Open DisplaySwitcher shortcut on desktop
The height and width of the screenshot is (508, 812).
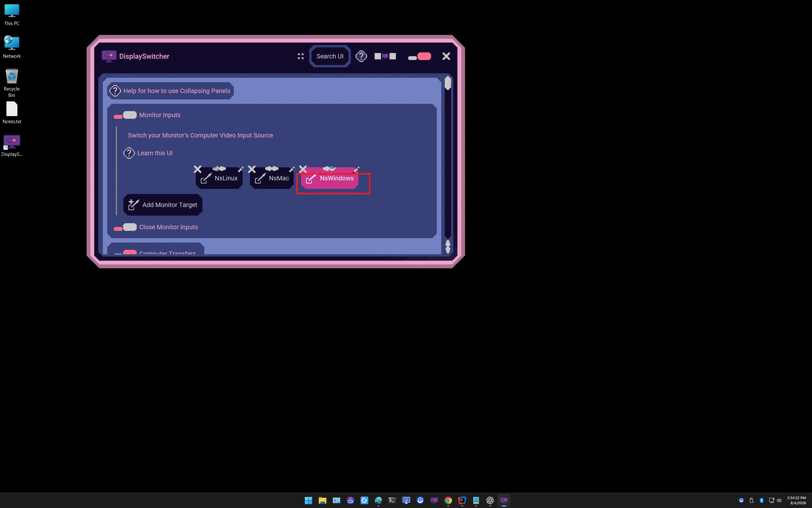point(12,146)
